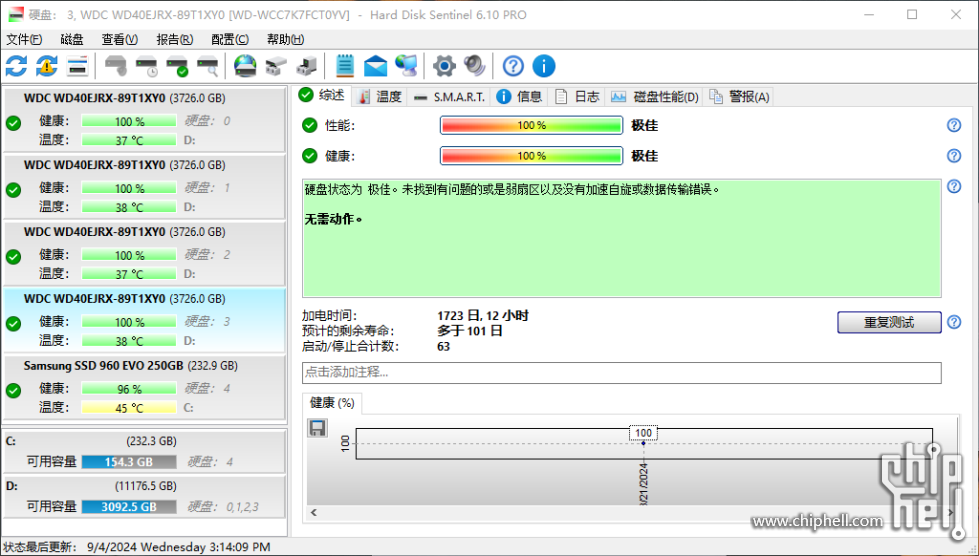This screenshot has height=556, width=979.
Task: Select the 健康 (%) graph tab
Action: 332,403
